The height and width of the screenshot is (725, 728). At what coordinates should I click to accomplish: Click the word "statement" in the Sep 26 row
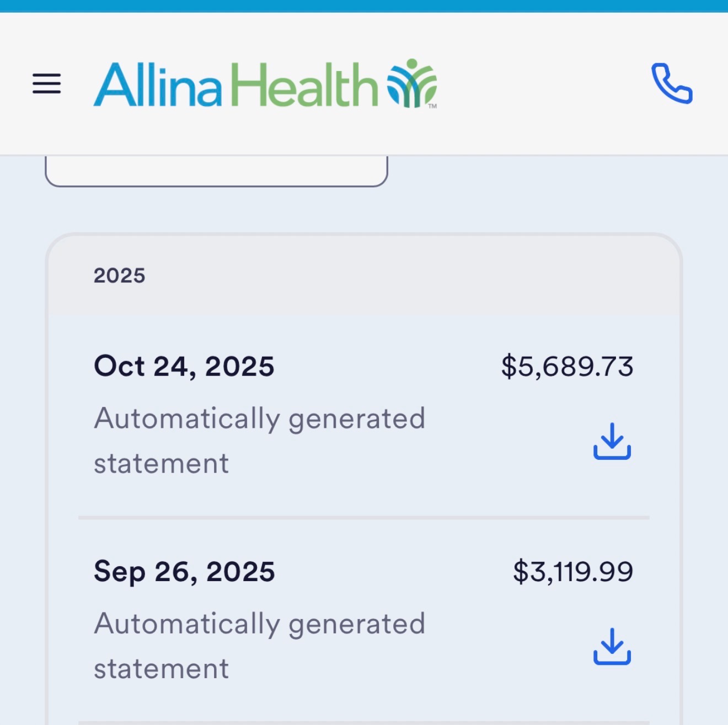pos(161,669)
